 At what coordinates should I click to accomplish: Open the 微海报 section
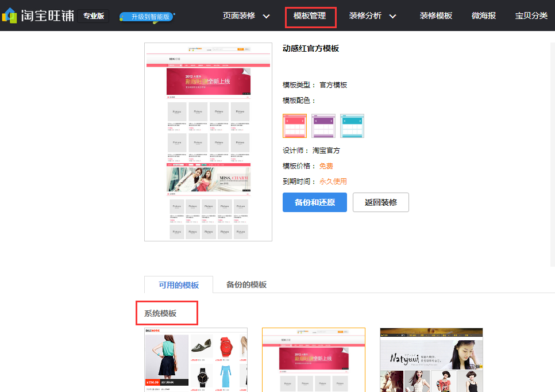(483, 17)
